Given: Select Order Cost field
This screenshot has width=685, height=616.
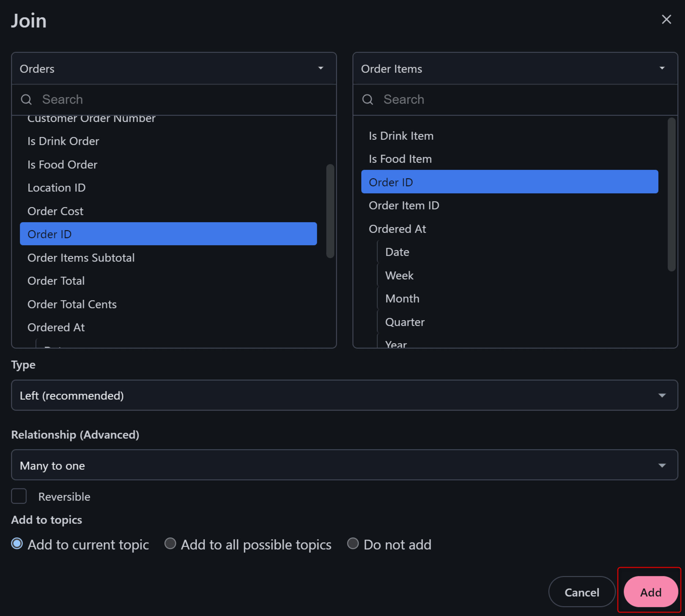Looking at the screenshot, I should tap(168, 211).
